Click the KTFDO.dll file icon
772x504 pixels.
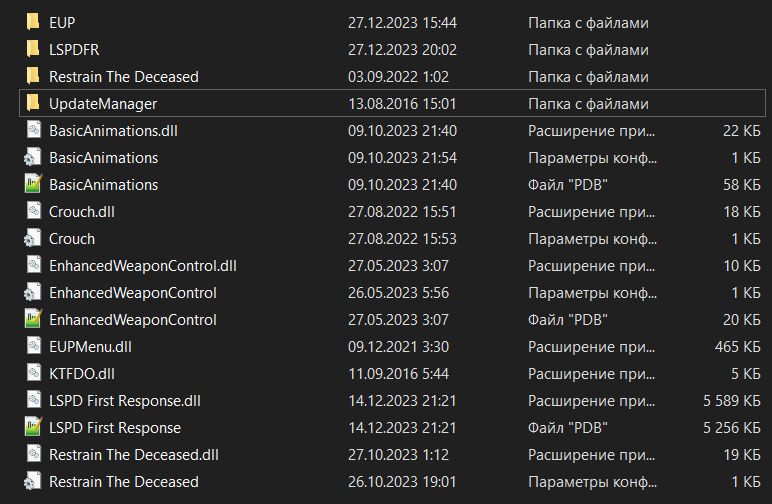pos(32,373)
